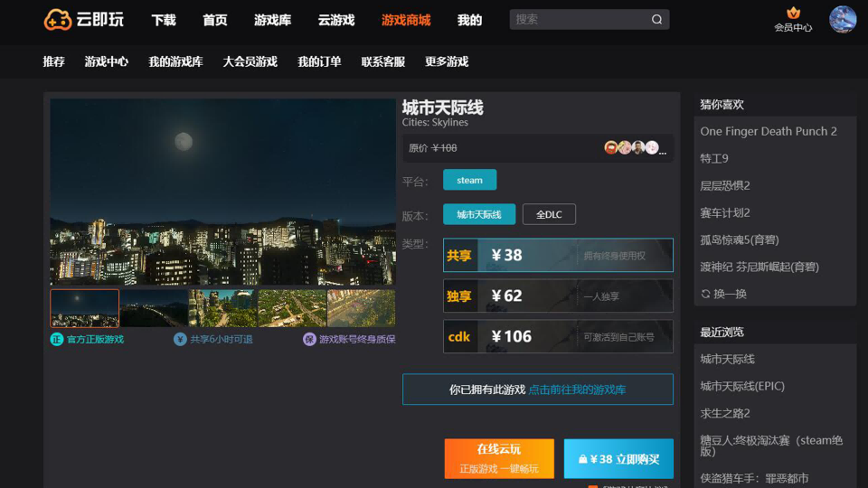Click the 云即玩 logo icon
Image resolution: width=868 pixels, height=488 pixels.
pos(58,20)
